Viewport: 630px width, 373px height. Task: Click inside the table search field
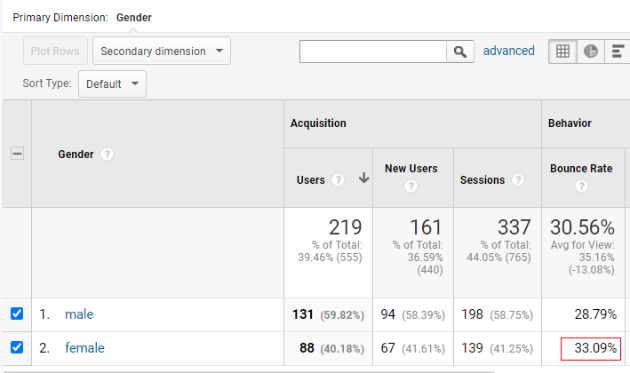pyautogui.click(x=373, y=51)
